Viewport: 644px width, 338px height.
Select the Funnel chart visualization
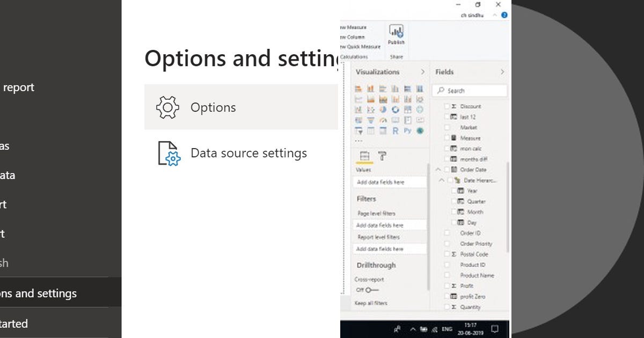point(371,120)
